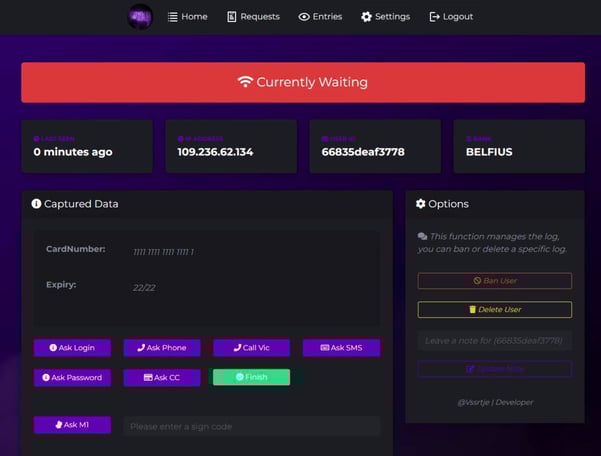Image resolution: width=601 pixels, height=456 pixels.
Task: Click the chat bubble icon in Options
Action: pos(422,236)
